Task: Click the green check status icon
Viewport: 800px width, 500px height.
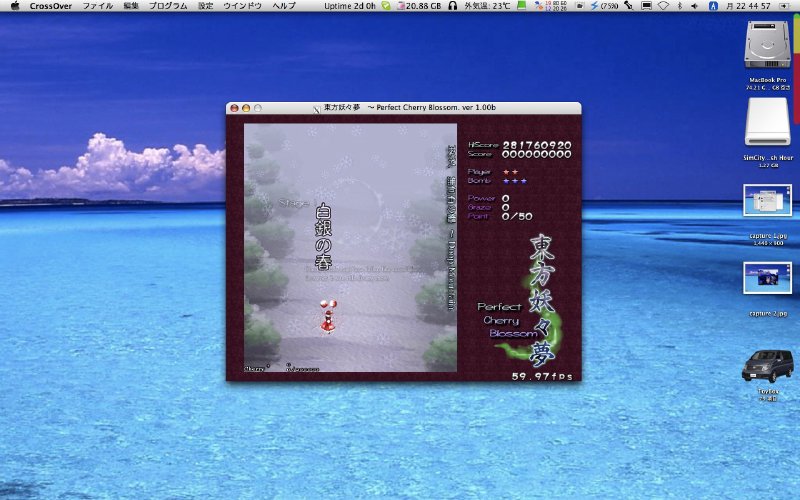Action: coord(386,6)
